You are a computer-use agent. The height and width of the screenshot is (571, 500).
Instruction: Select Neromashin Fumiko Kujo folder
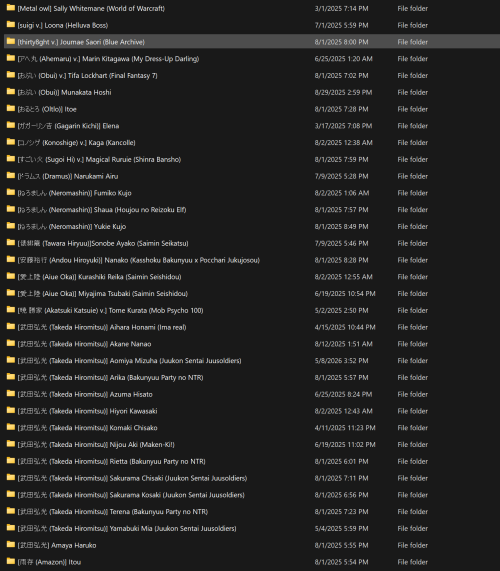(x=75, y=193)
